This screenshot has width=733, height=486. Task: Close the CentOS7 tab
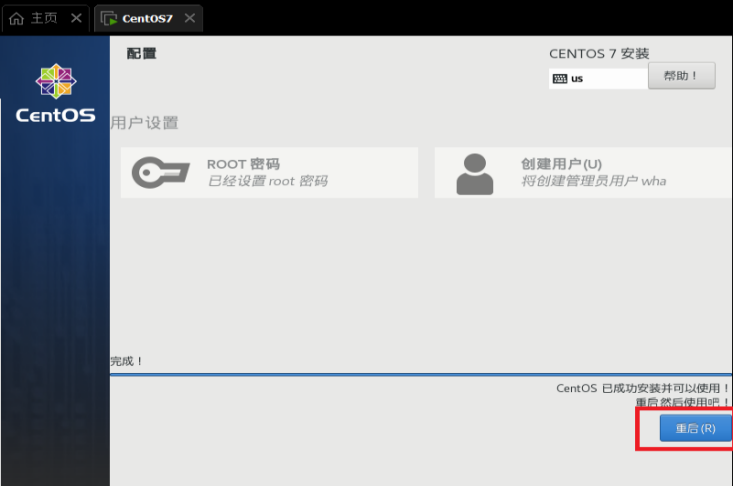[190, 18]
